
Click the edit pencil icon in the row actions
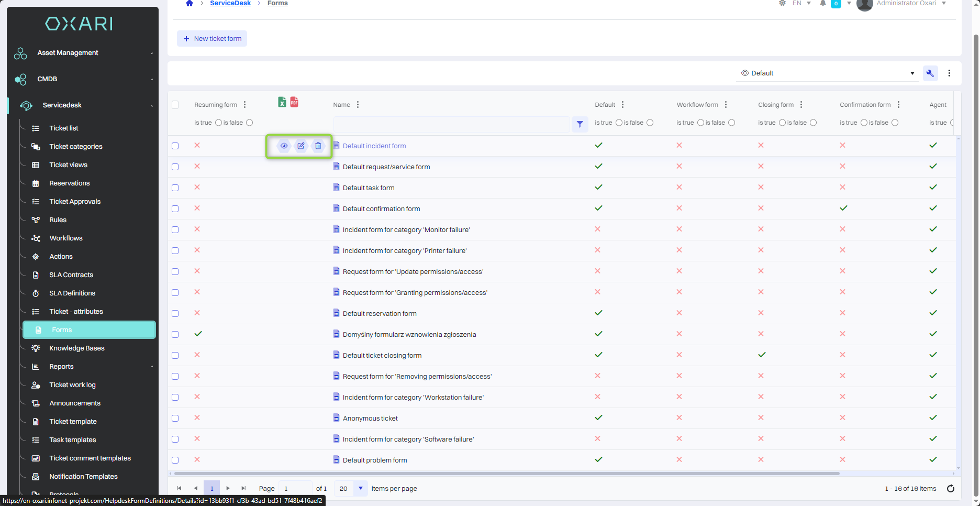[x=301, y=146]
